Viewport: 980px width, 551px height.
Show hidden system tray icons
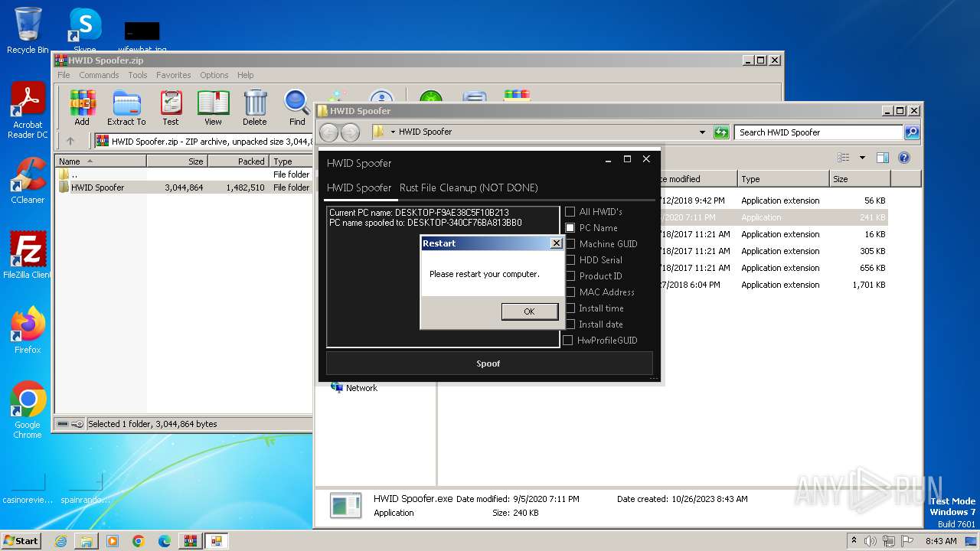point(854,541)
